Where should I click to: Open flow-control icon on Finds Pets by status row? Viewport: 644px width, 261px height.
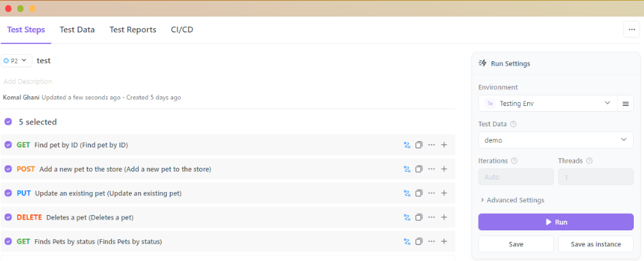407,242
